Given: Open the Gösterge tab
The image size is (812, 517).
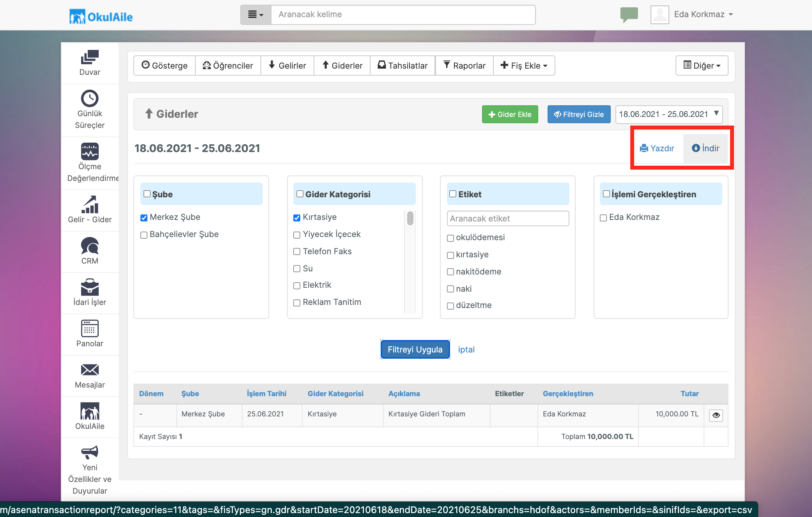Looking at the screenshot, I should point(165,66).
